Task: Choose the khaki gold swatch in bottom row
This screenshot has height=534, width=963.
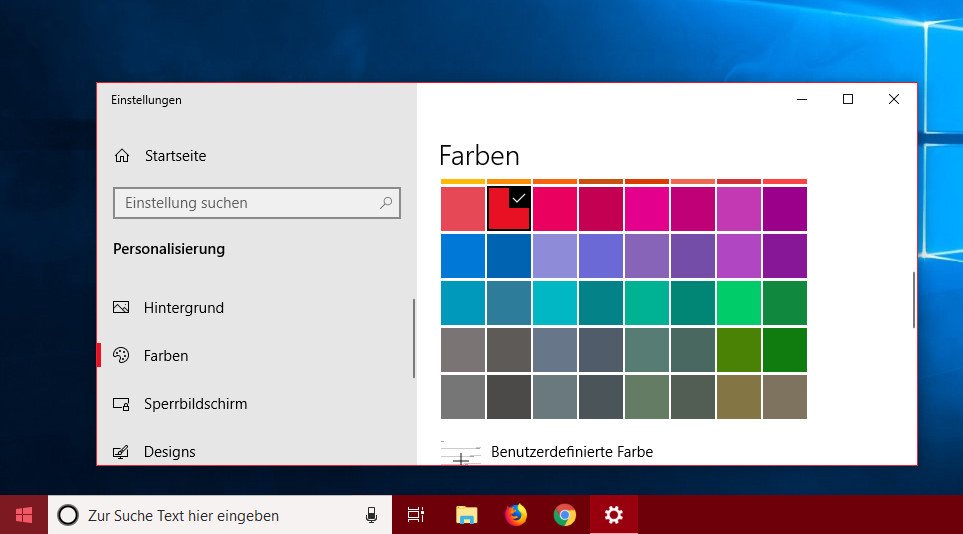Action: [x=739, y=397]
